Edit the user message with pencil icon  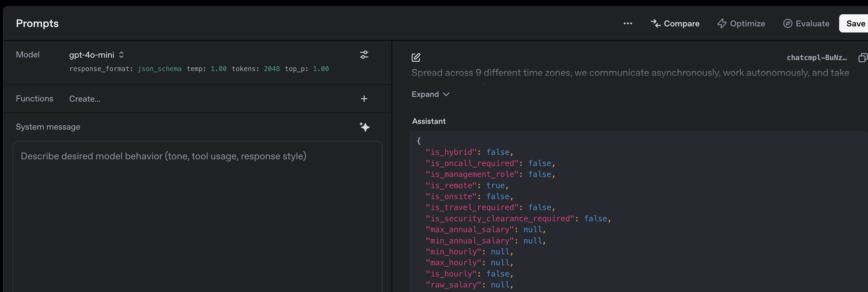[416, 57]
